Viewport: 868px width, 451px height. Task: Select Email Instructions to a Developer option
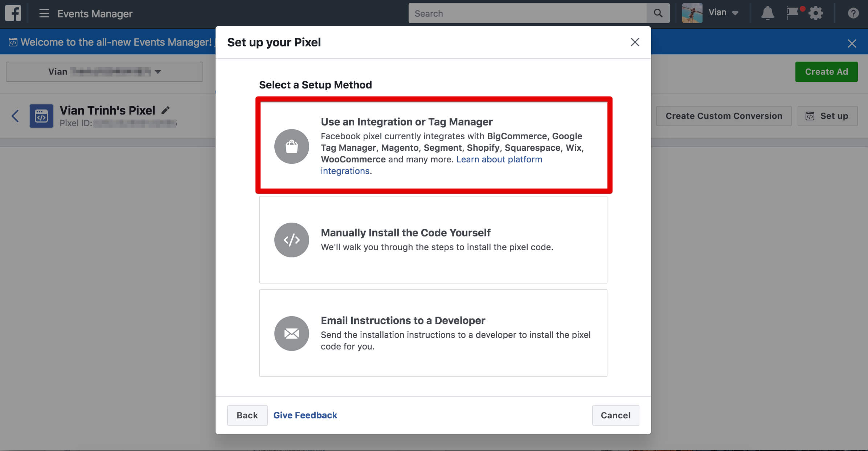coord(433,333)
